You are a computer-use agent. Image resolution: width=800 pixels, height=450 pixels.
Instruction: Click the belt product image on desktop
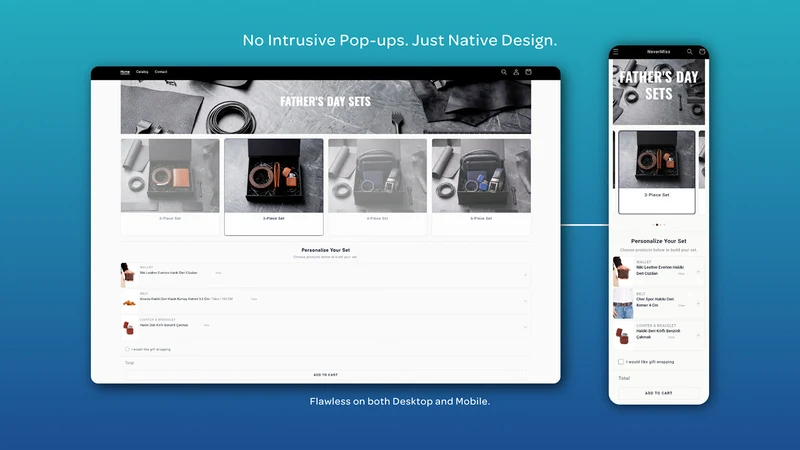[129, 301]
